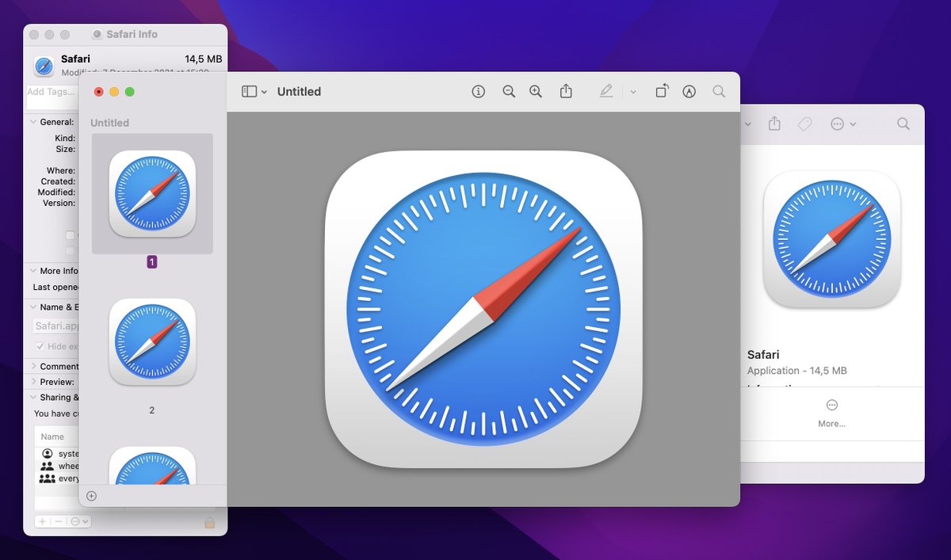Select thumbnail 1 in Preview sidebar
This screenshot has width=951, height=560.
(152, 194)
